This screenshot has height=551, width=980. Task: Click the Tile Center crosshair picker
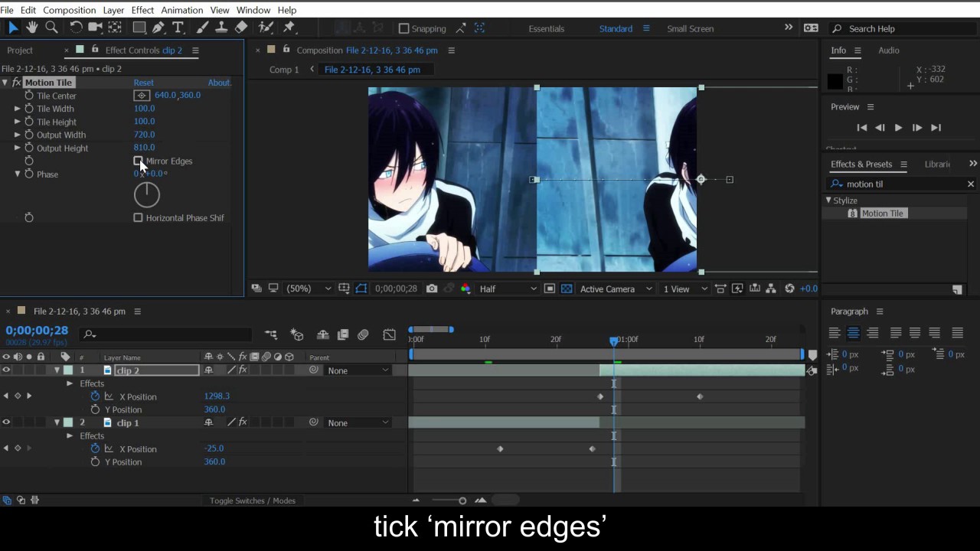(x=142, y=96)
